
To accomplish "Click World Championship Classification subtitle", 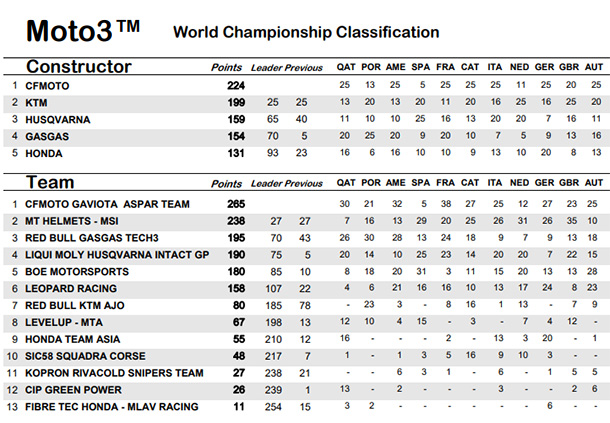I will click(306, 32).
